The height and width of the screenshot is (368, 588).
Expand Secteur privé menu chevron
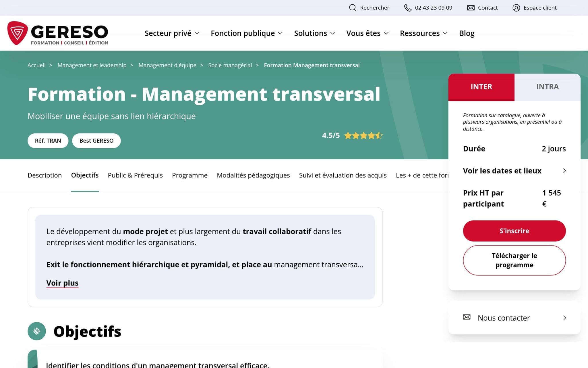click(x=197, y=33)
